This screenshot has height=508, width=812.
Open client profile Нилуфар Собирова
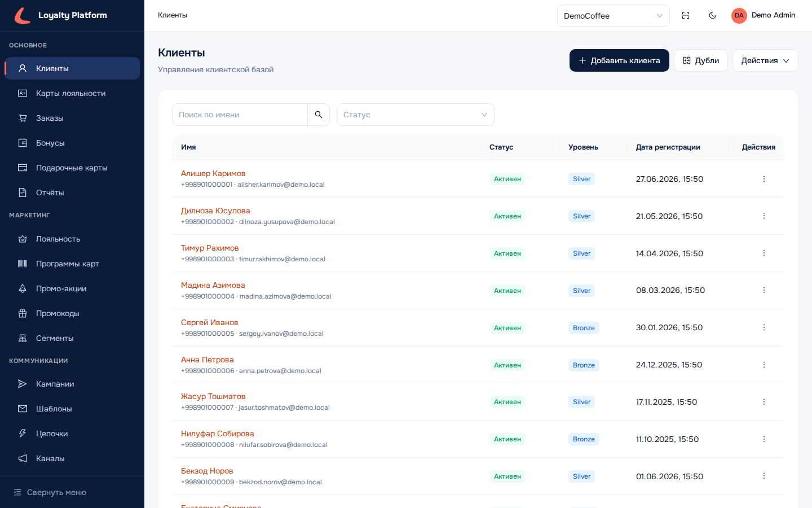tap(217, 433)
